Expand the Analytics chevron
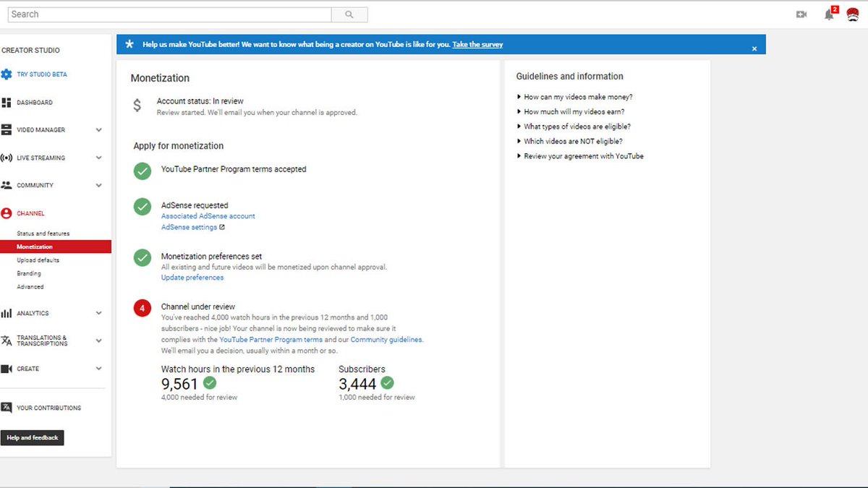 tap(99, 313)
